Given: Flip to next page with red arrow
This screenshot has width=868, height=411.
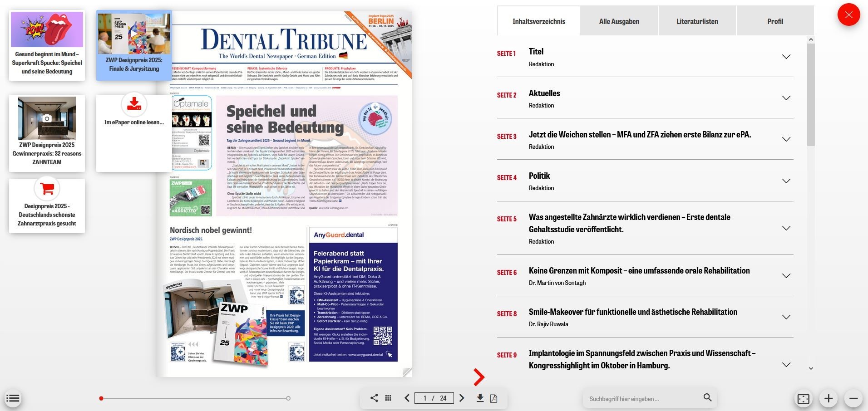Looking at the screenshot, I should tap(478, 377).
